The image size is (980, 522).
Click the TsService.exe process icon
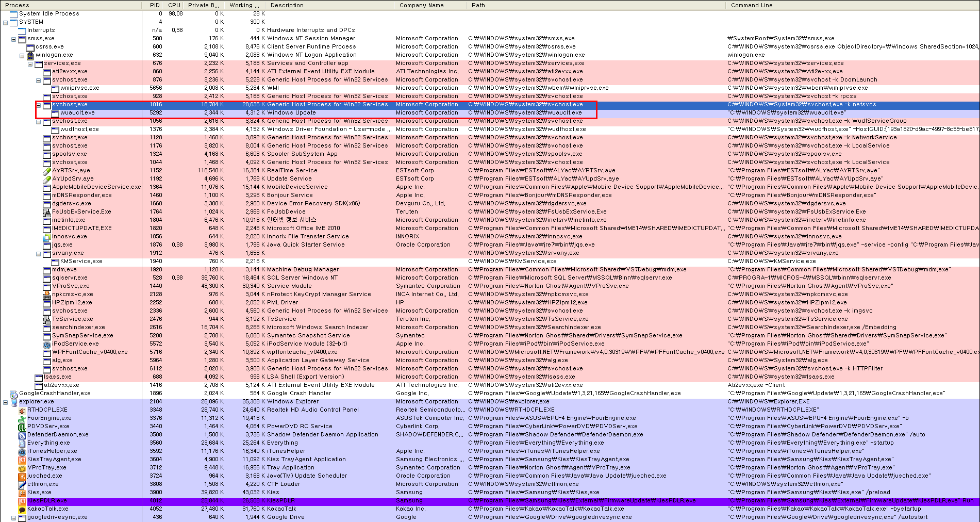point(47,319)
